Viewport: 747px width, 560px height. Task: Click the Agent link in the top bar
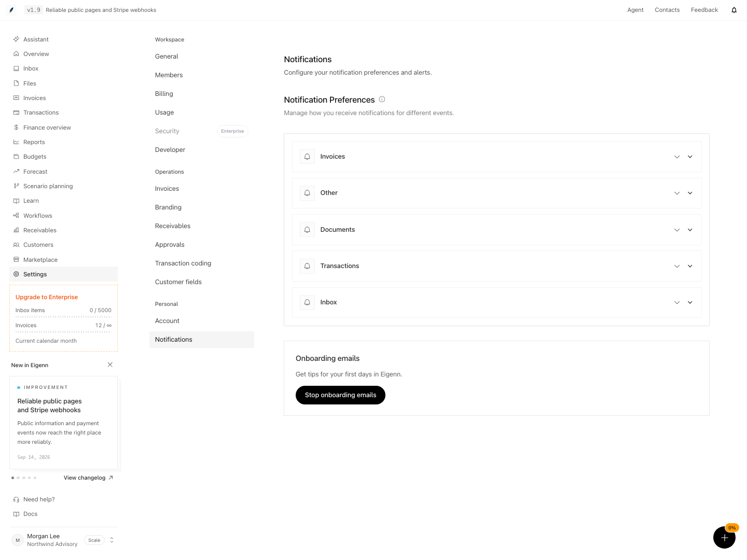635,10
